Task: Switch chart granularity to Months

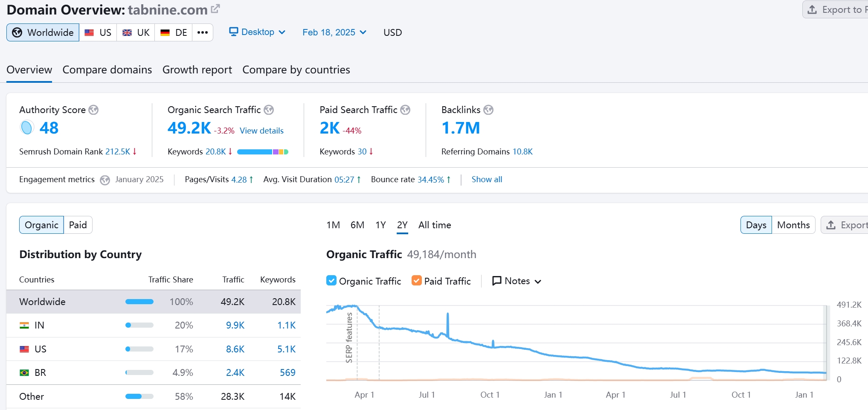Action: point(793,225)
